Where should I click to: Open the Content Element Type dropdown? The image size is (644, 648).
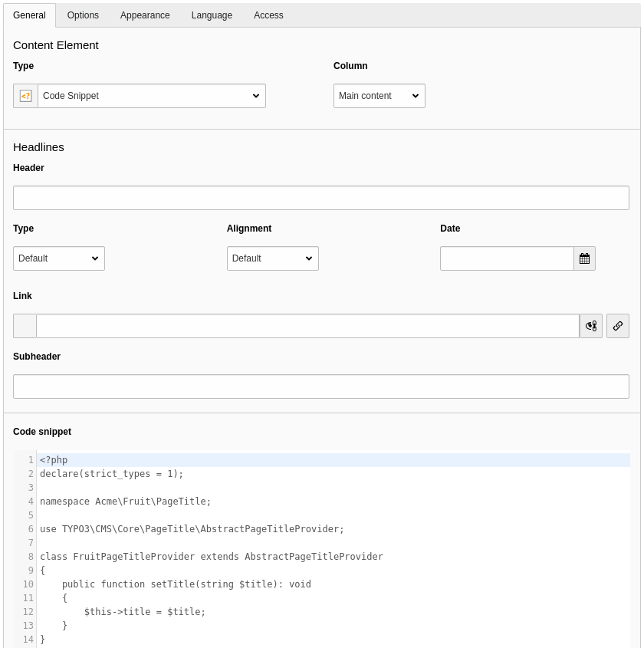[152, 96]
